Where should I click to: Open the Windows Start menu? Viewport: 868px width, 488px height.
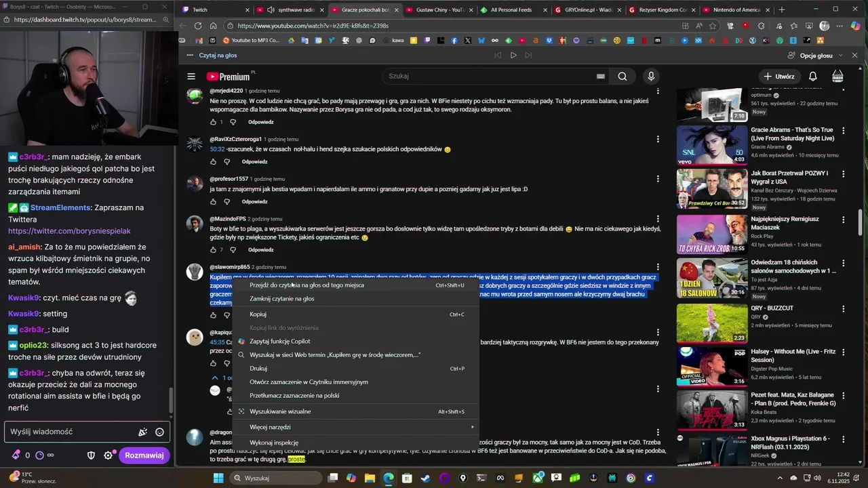(218, 478)
